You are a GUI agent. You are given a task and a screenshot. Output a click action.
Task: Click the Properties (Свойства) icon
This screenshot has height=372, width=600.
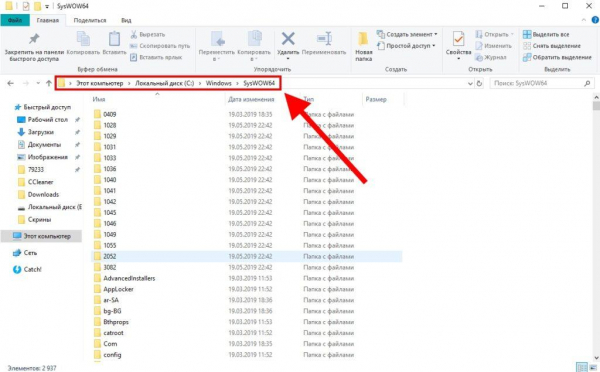coord(458,39)
